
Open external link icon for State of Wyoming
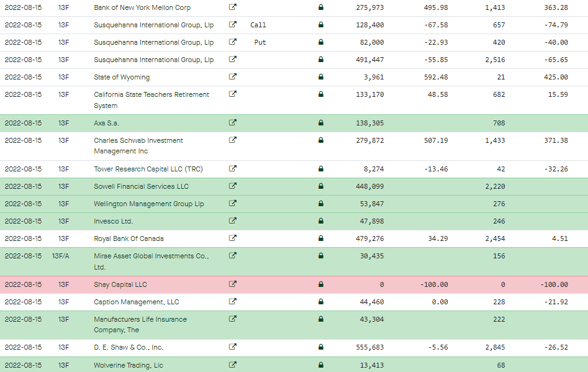[x=232, y=76]
